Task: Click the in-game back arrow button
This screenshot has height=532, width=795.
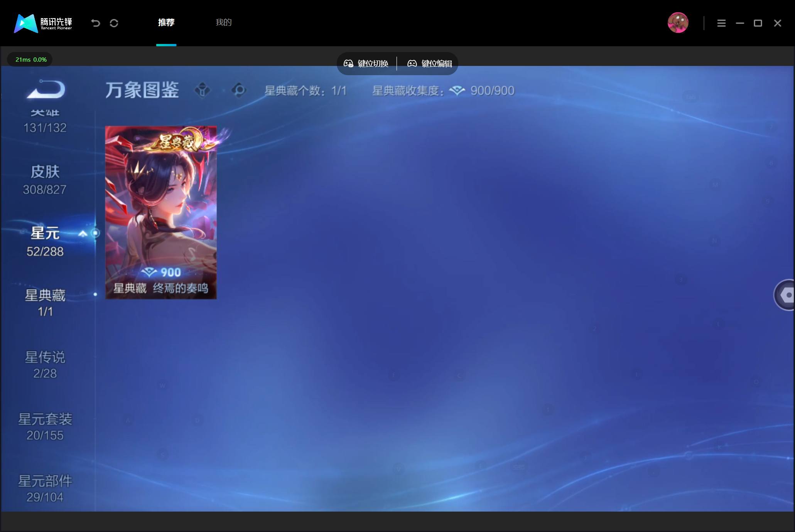Action: click(46, 89)
